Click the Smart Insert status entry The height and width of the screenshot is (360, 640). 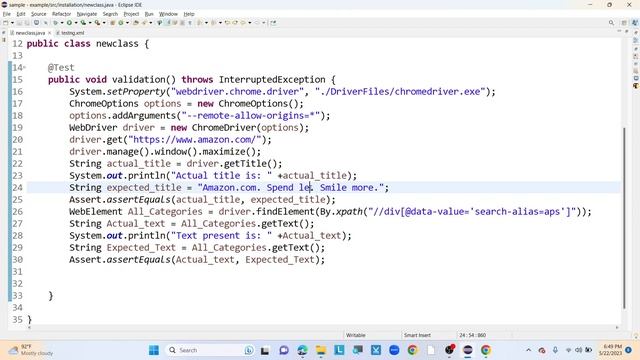tap(417, 335)
